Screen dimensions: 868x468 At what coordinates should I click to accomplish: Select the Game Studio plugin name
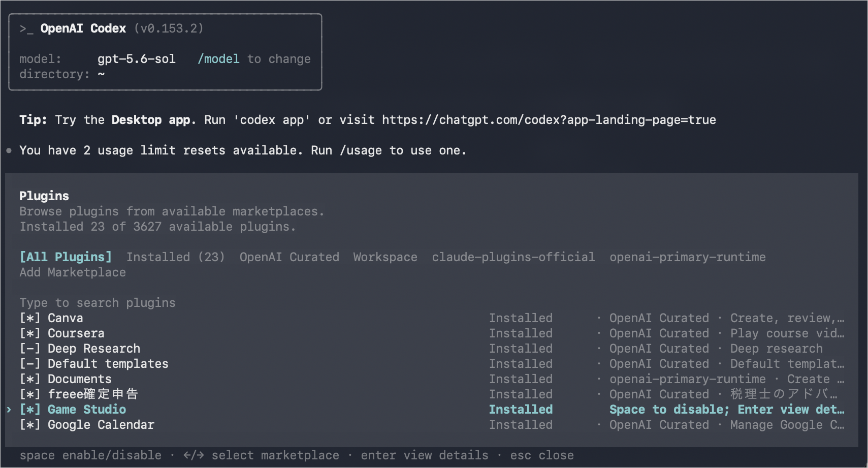click(87, 410)
